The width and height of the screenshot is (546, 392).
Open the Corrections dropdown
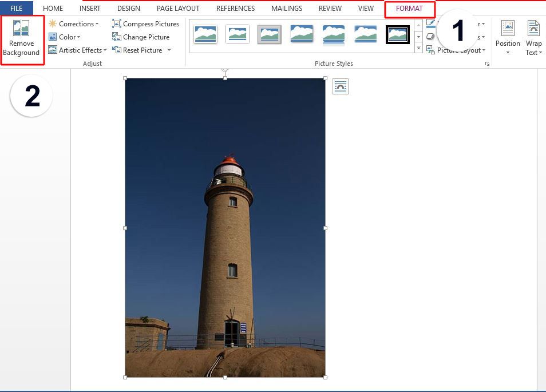pos(74,23)
